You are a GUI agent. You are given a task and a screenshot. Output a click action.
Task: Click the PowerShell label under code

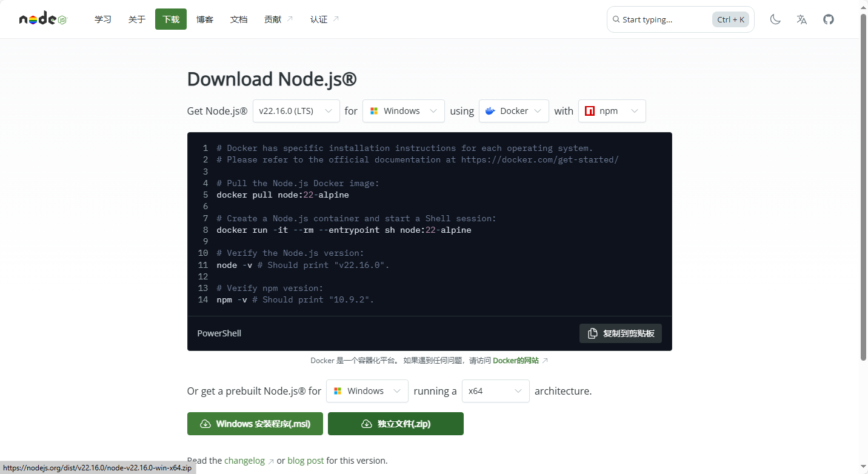coord(219,333)
